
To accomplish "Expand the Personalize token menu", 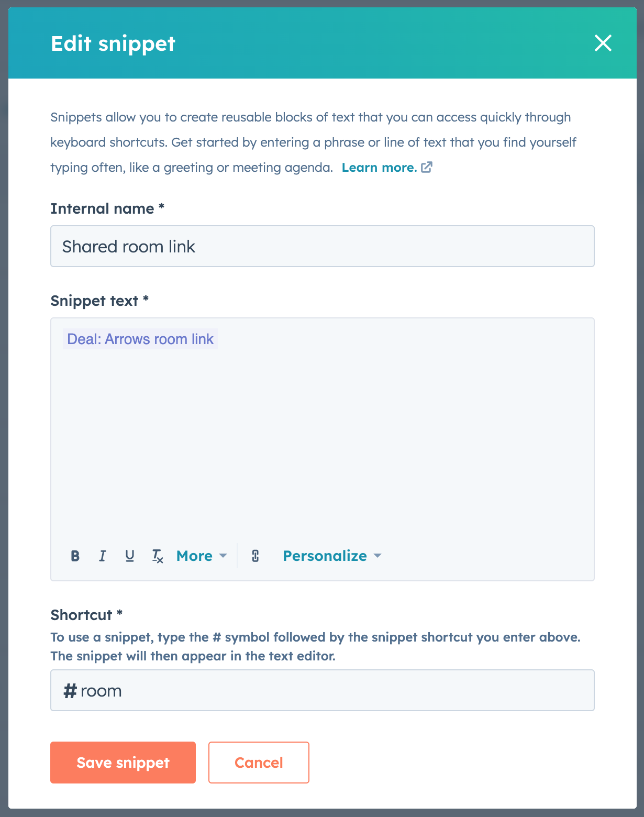I will tap(325, 556).
